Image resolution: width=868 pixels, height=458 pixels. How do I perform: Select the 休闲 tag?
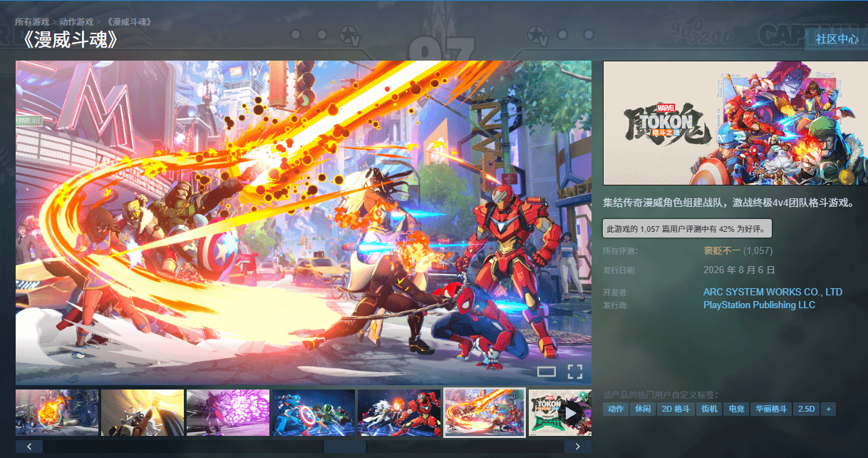643,409
